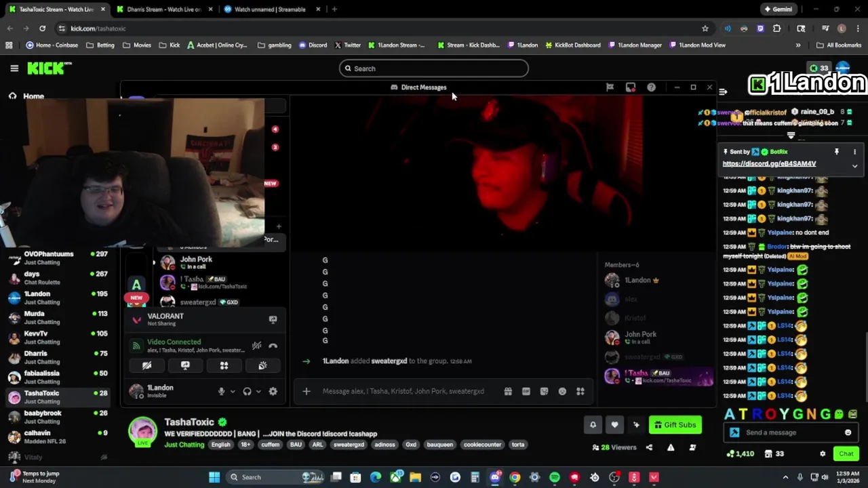Open Just Chatting category link

(184, 445)
